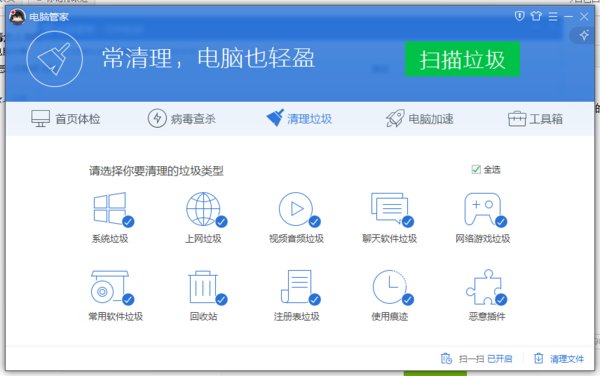Click the 视频音频垃圾 label
The width and height of the screenshot is (600, 376).
(x=296, y=239)
